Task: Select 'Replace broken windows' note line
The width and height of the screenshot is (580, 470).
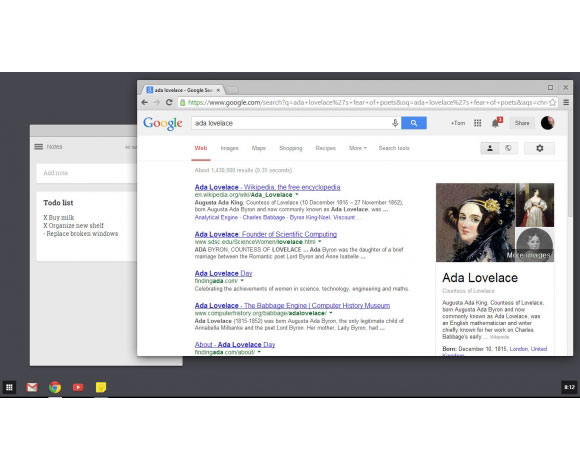Action: point(81,234)
